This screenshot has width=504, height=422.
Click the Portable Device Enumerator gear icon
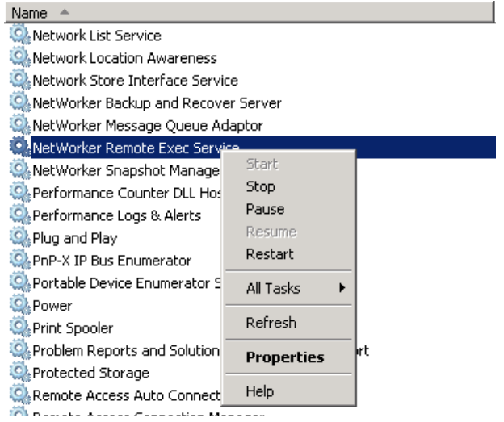coord(20,282)
